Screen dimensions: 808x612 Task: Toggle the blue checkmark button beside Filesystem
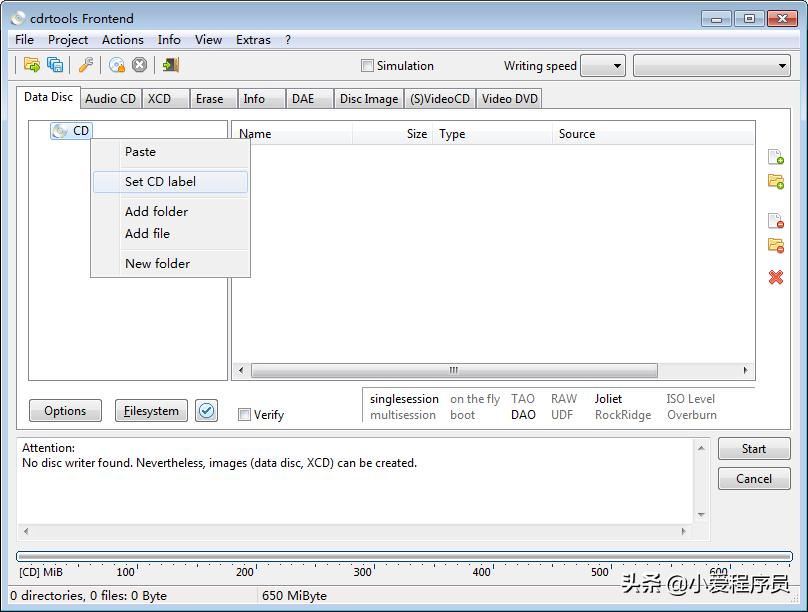[207, 410]
